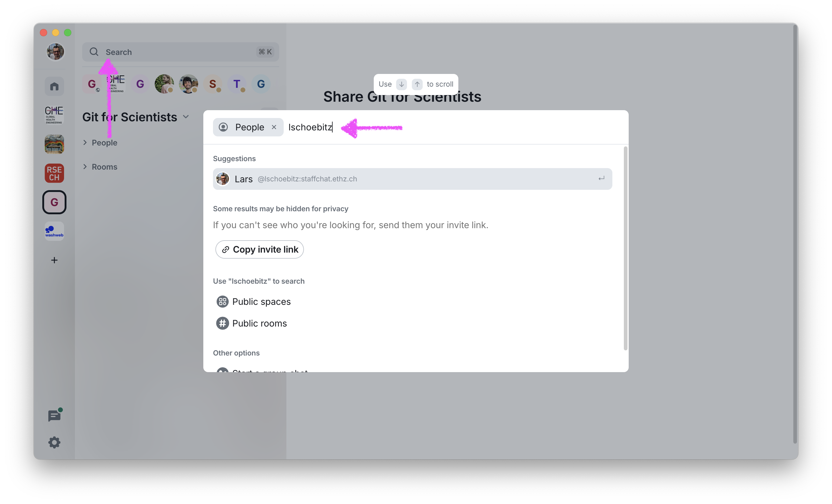Click the dialog results scrollbar
832x504 pixels.
pos(625,248)
